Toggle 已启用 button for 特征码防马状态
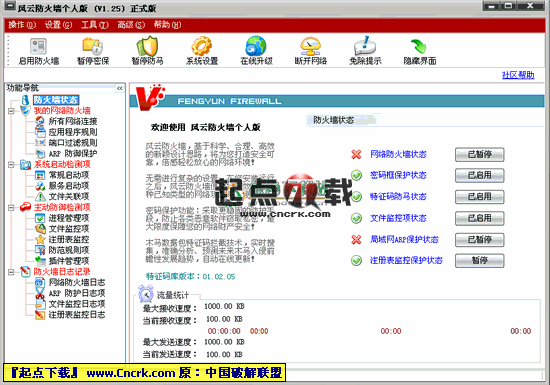 click(479, 197)
